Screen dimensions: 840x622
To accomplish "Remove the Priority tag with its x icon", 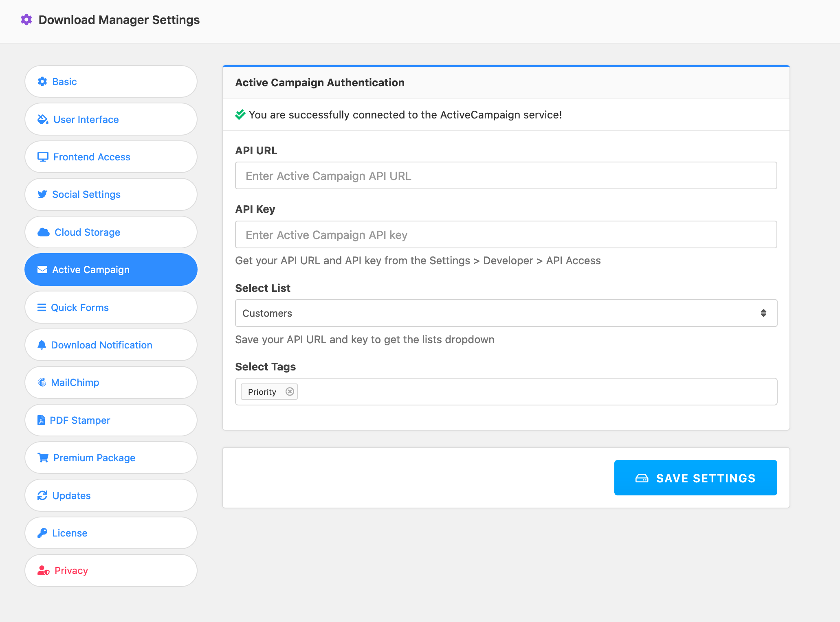I will (x=290, y=392).
